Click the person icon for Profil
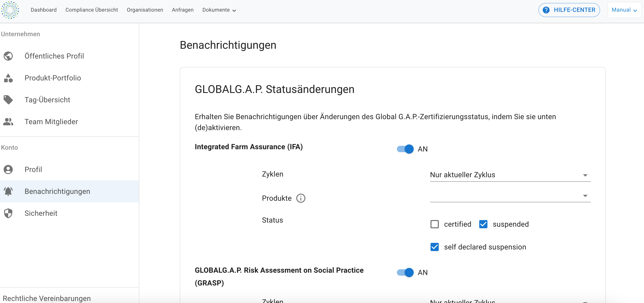This screenshot has height=303, width=644. pos(8,169)
